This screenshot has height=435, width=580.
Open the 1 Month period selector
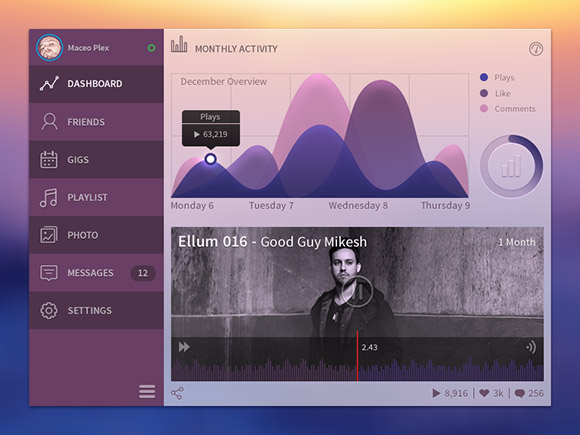pyautogui.click(x=517, y=242)
